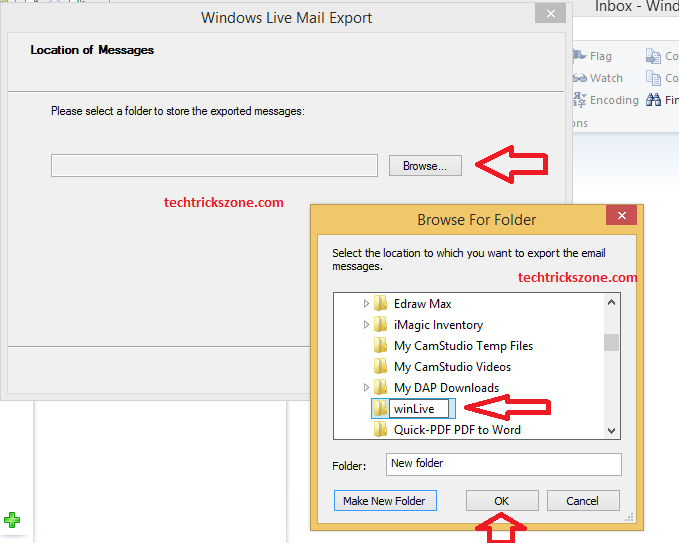Click the Folder name text field
Screen dimensions: 679x543
[504, 464]
